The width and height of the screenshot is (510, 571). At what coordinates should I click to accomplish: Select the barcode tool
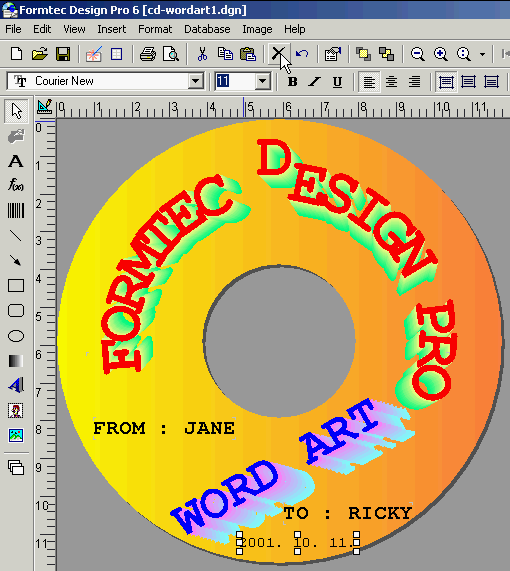[16, 210]
